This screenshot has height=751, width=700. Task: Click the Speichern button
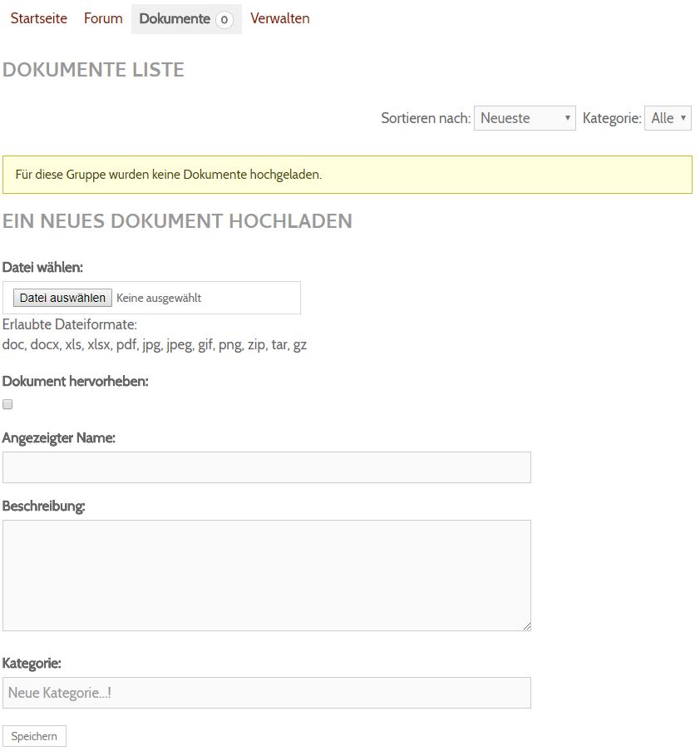[x=34, y=736]
